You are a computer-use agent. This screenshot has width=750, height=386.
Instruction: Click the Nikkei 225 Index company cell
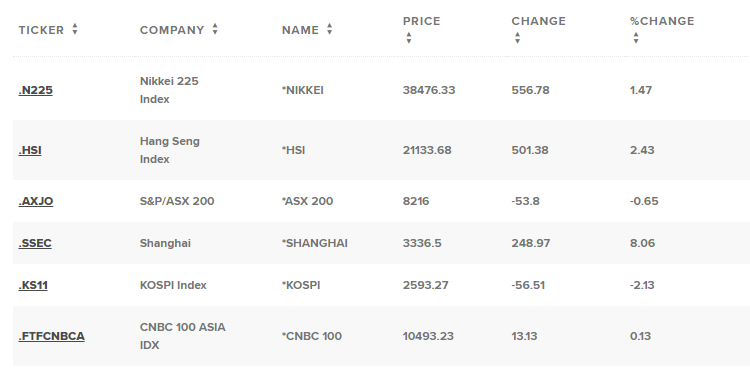tap(169, 90)
